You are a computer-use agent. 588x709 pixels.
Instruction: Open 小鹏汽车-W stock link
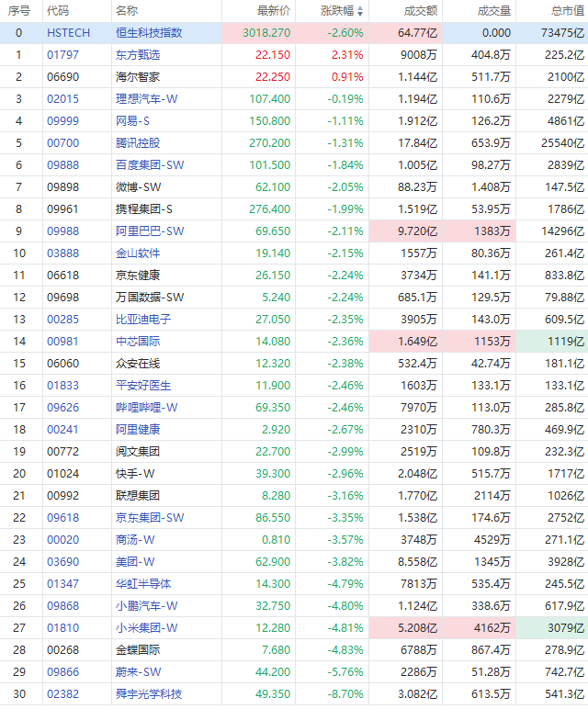click(x=147, y=606)
